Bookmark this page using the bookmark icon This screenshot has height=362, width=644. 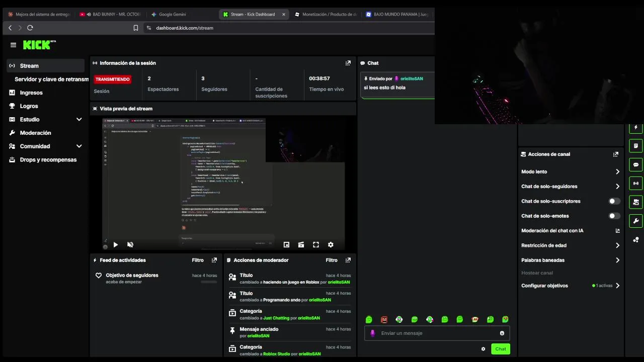pyautogui.click(x=136, y=28)
